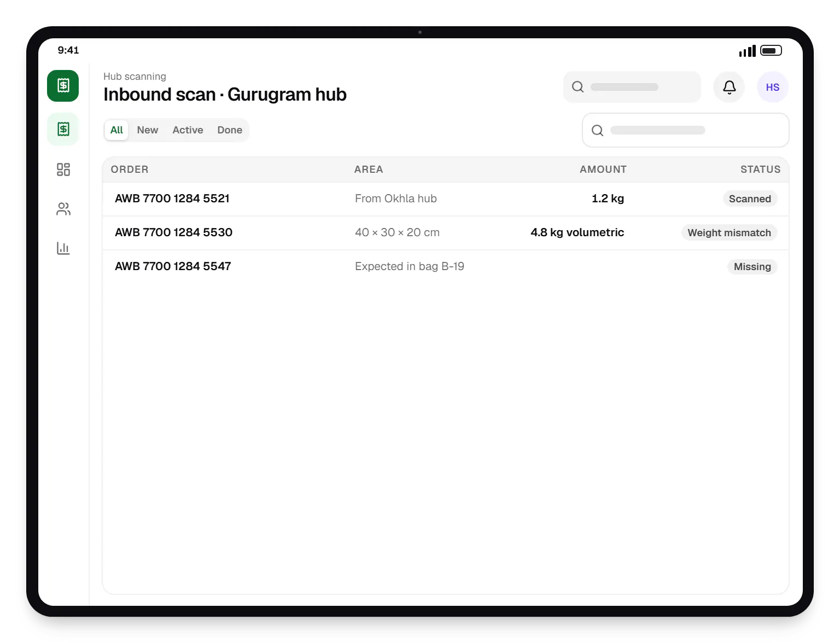Switch to the New tab
This screenshot has width=840, height=643.
pyautogui.click(x=148, y=130)
